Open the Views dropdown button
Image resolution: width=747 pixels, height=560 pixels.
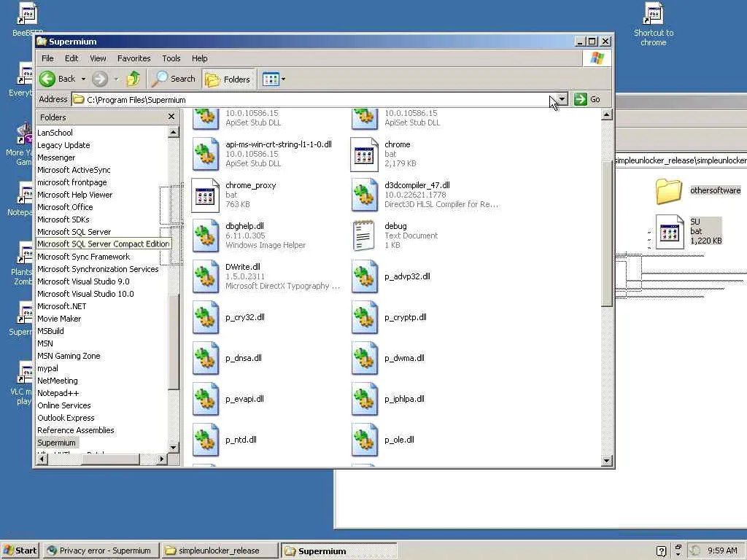[274, 79]
